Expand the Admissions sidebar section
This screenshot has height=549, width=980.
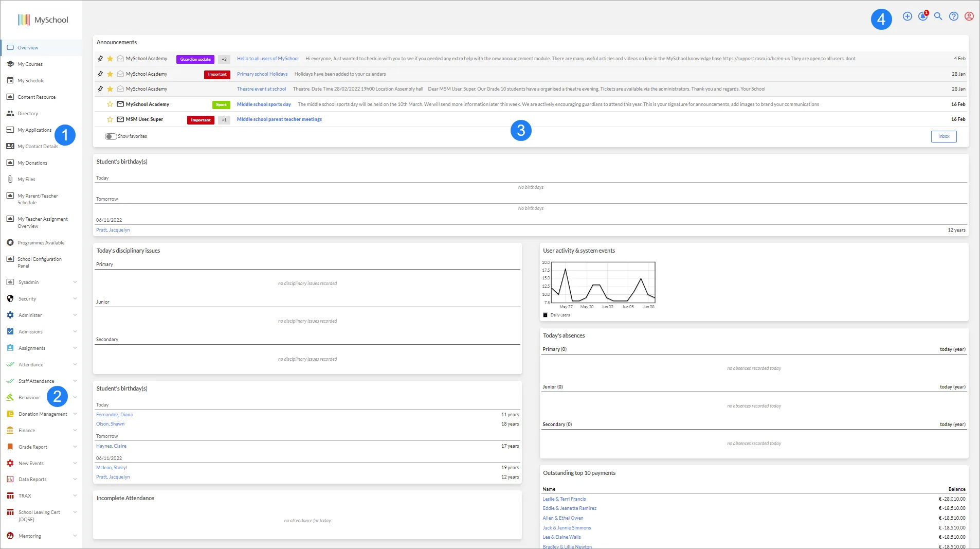click(75, 332)
